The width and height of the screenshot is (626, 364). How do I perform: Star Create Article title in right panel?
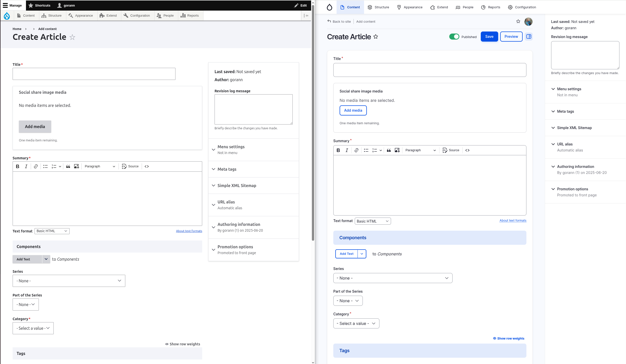[376, 37]
